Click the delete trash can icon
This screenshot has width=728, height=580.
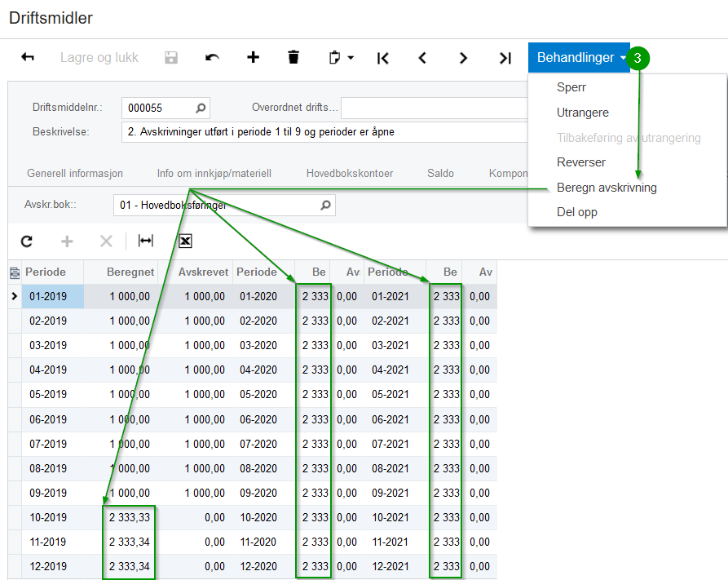(x=293, y=58)
